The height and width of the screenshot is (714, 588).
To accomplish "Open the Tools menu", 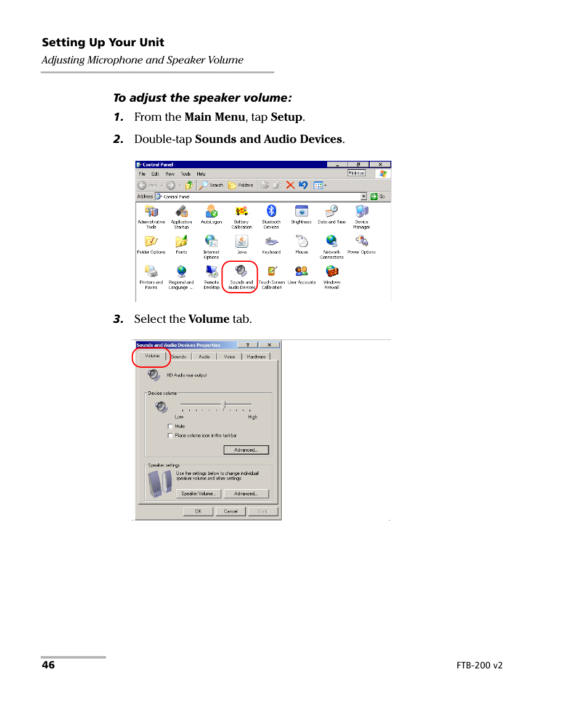I will coord(186,174).
